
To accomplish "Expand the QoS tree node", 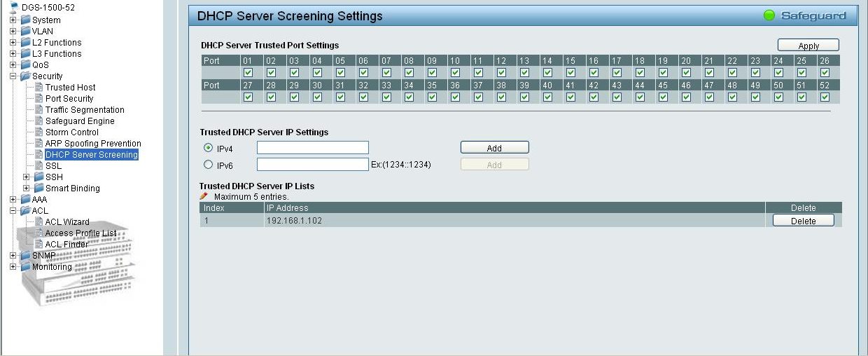I will (13, 64).
